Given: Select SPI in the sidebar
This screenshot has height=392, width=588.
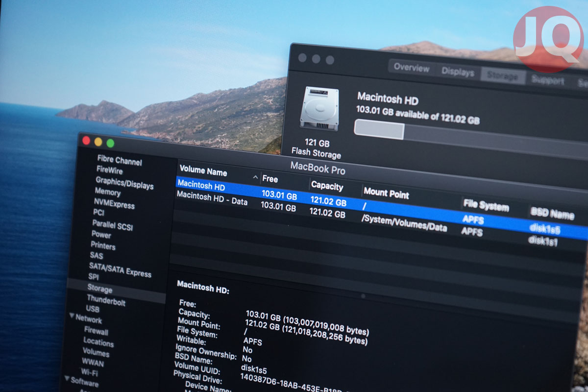Looking at the screenshot, I should click(x=94, y=277).
